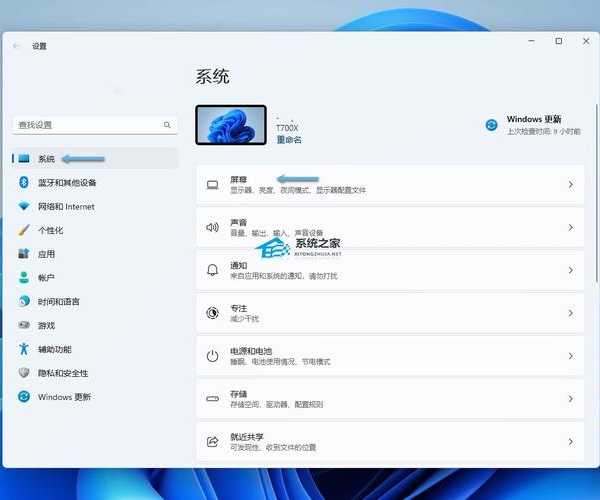Image resolution: width=600 pixels, height=500 pixels.
Task: Click the back arrow in Settings header
Action: pos(17,46)
